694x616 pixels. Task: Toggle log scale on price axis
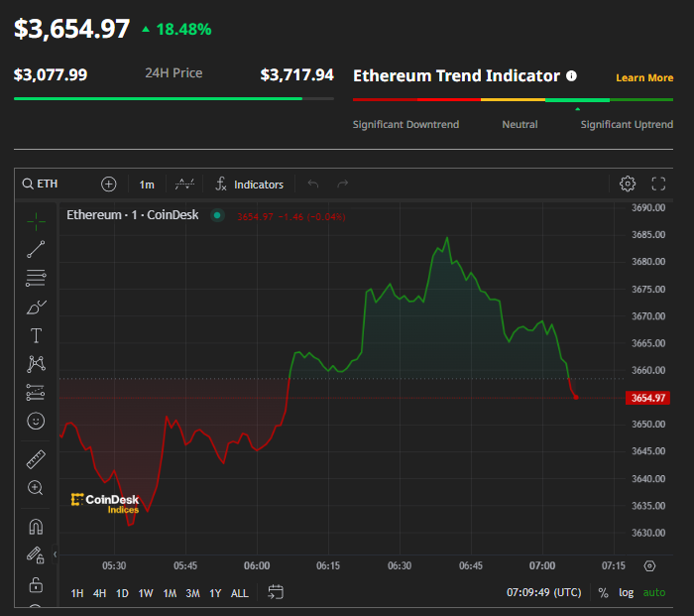tap(626, 592)
